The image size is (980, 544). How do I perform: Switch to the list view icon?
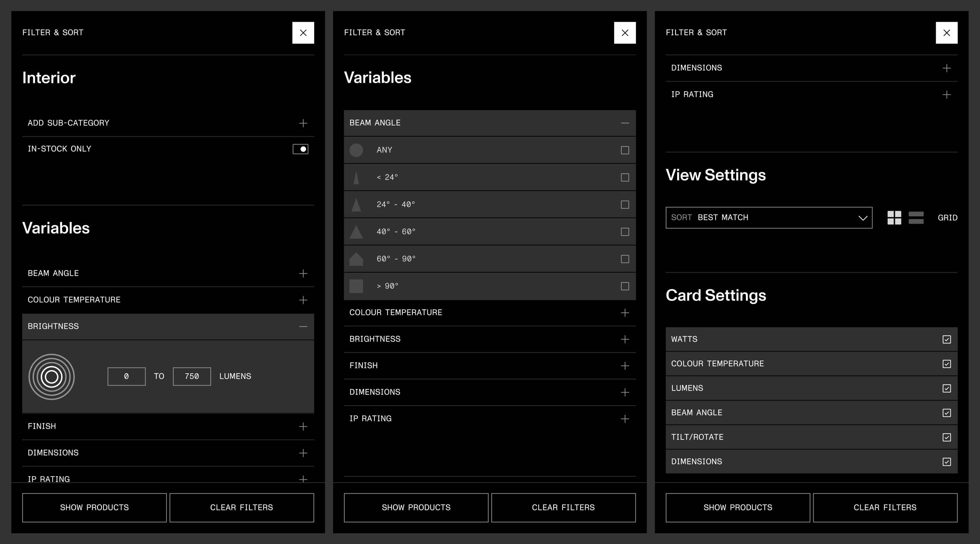tap(916, 218)
